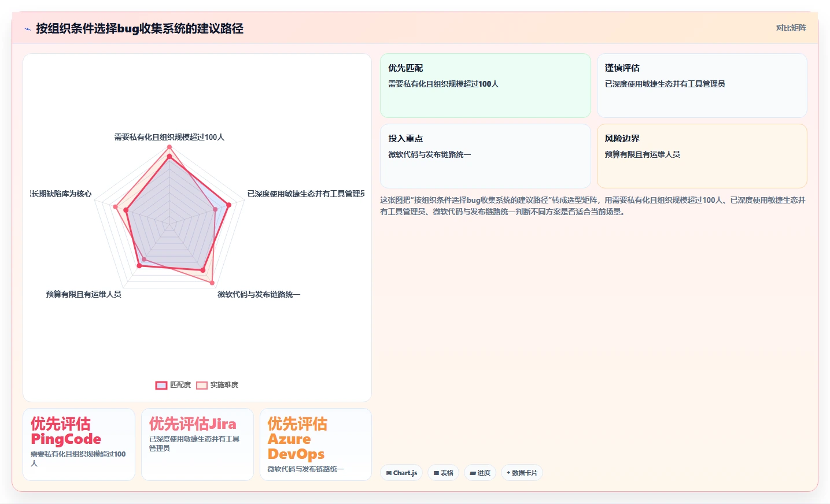The image size is (830, 504).
Task: Click the 进度 tag icon
Action: 473,473
